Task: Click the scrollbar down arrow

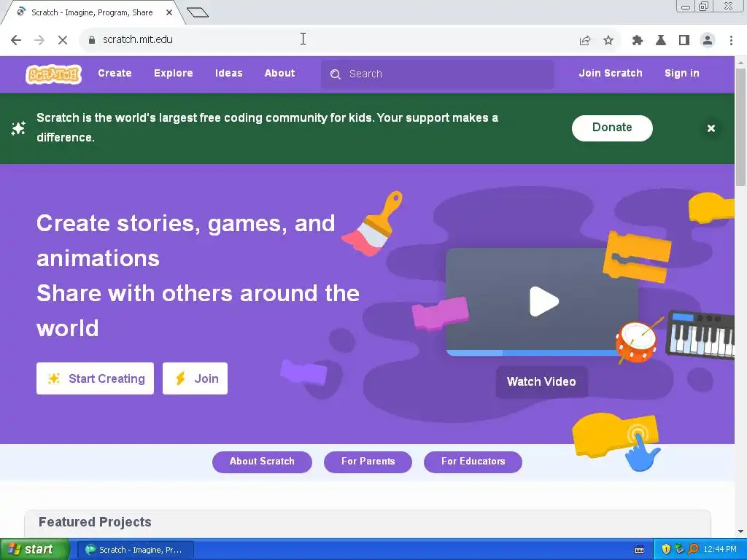Action: pyautogui.click(x=740, y=532)
